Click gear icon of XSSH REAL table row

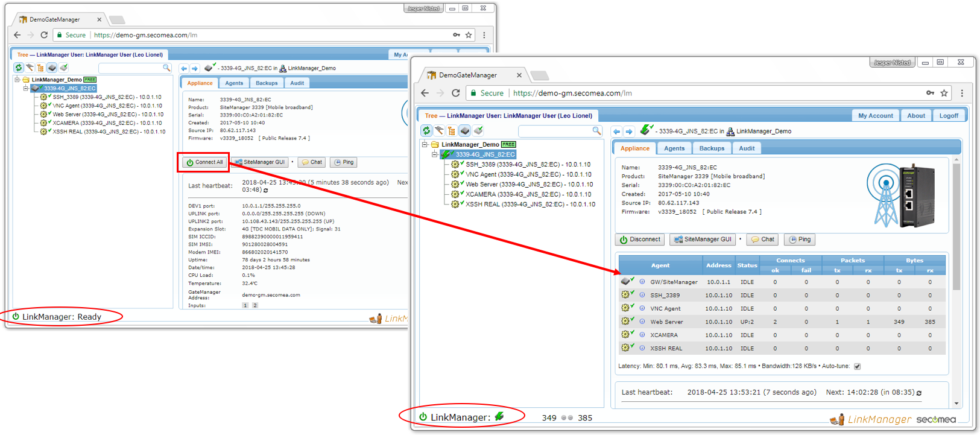click(626, 348)
